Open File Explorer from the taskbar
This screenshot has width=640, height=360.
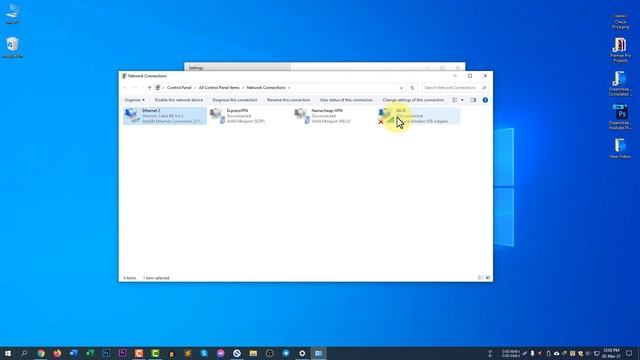click(x=253, y=353)
